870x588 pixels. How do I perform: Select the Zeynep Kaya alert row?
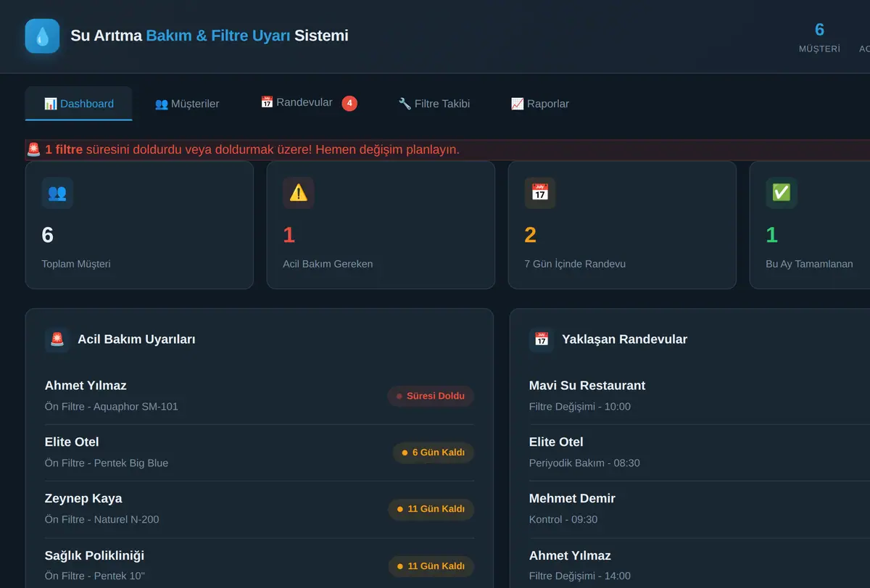click(x=260, y=509)
